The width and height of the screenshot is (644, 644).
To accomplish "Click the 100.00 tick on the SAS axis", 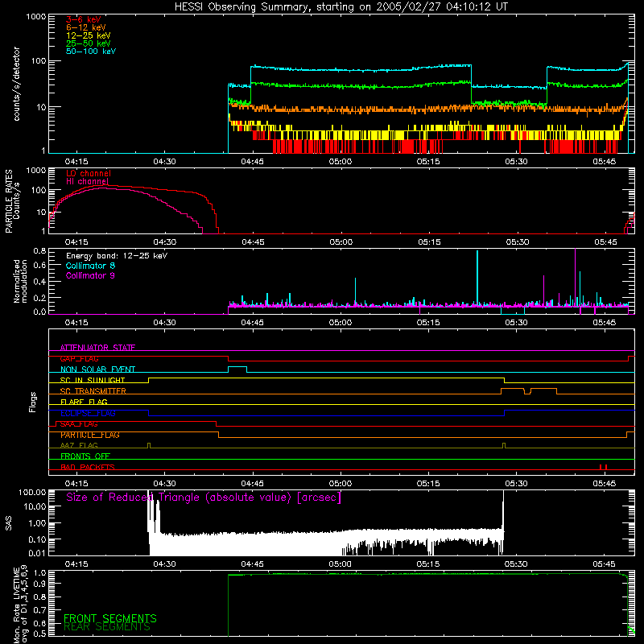I will [x=32, y=493].
